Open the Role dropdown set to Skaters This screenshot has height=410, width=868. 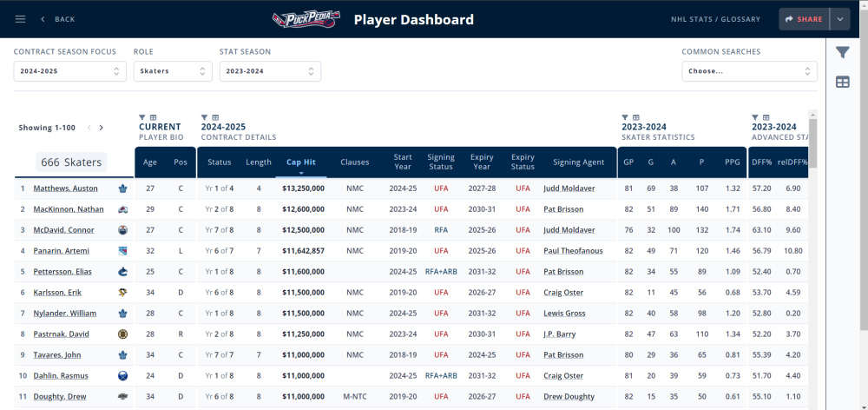coord(173,71)
